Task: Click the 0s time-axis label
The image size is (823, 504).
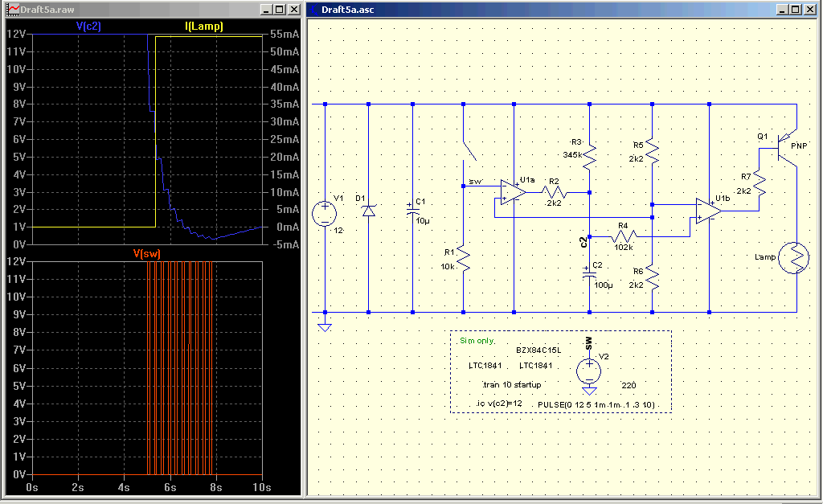Action: click(32, 488)
